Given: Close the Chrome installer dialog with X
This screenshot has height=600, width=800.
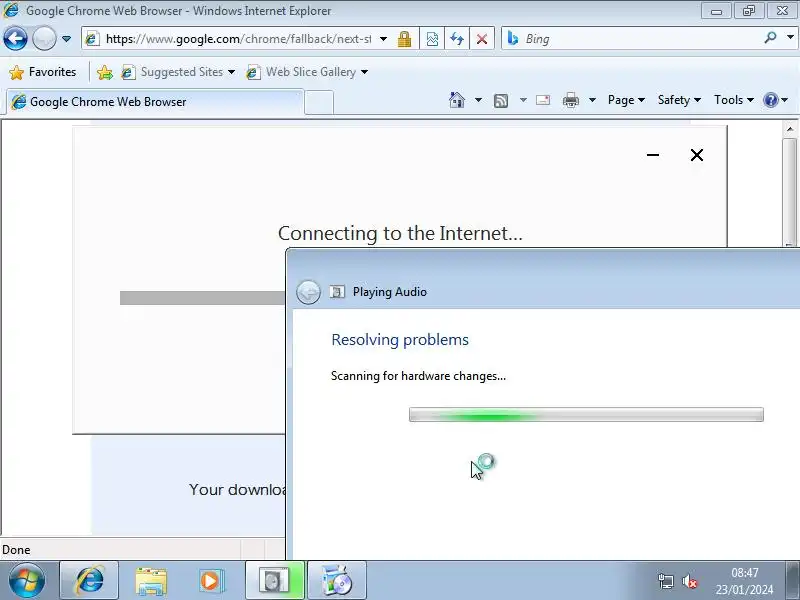Looking at the screenshot, I should point(697,155).
